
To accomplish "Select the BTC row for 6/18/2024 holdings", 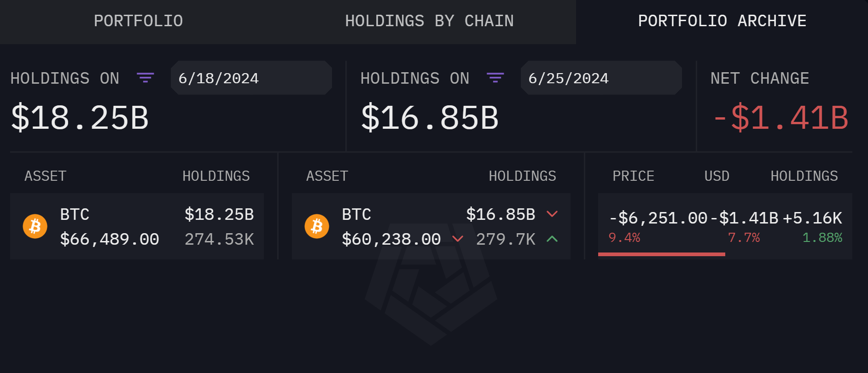I will click(x=137, y=226).
